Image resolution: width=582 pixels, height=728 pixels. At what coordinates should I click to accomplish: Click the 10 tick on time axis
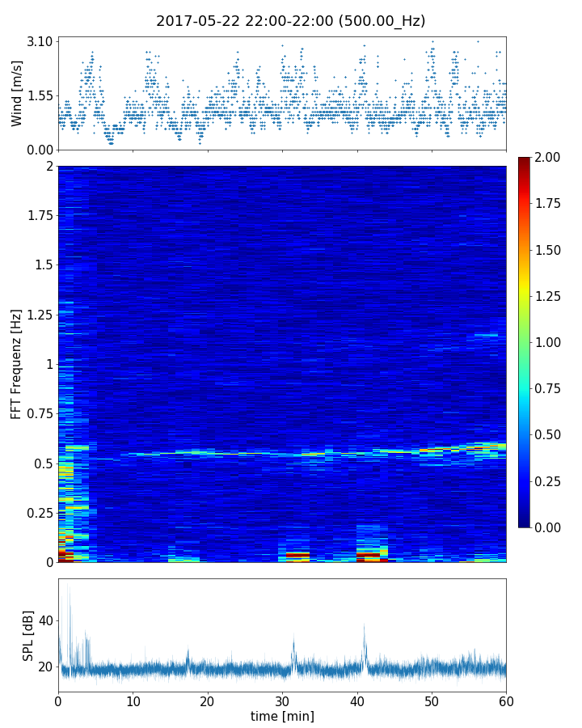[133, 700]
